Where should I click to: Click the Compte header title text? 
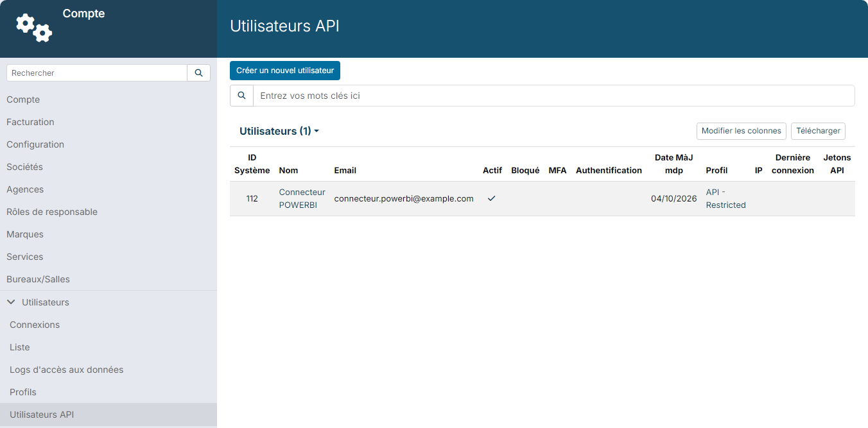pos(83,13)
